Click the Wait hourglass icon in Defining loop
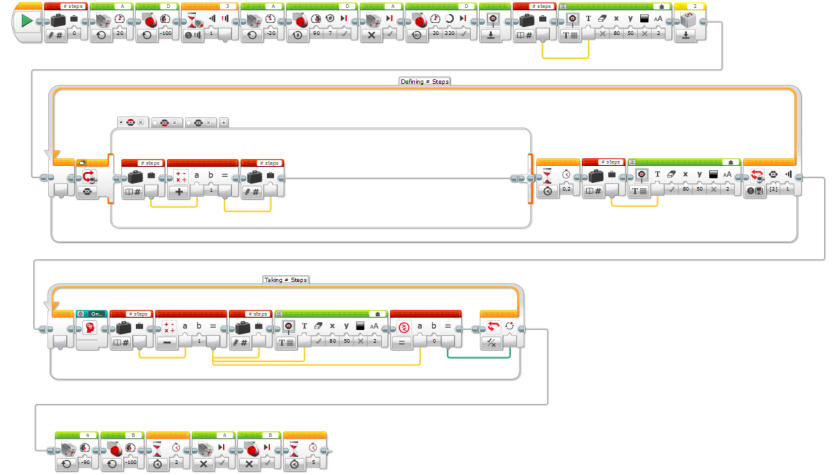 (x=548, y=176)
